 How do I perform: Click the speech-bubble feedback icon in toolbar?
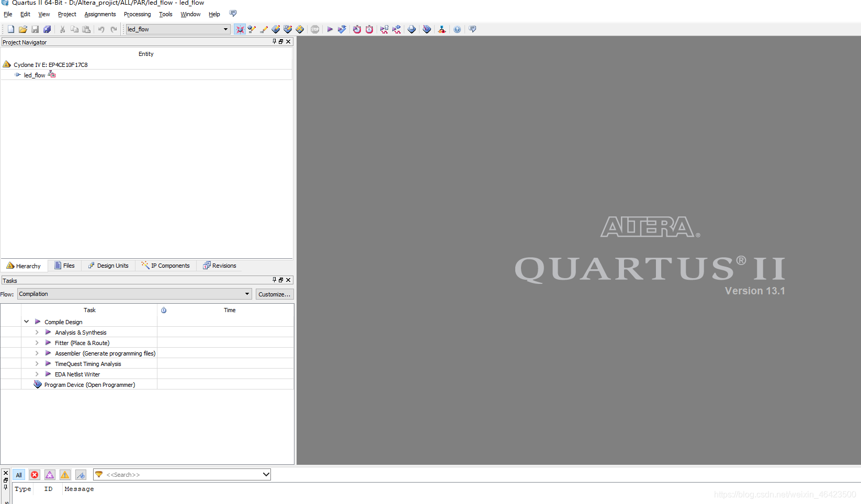(472, 29)
